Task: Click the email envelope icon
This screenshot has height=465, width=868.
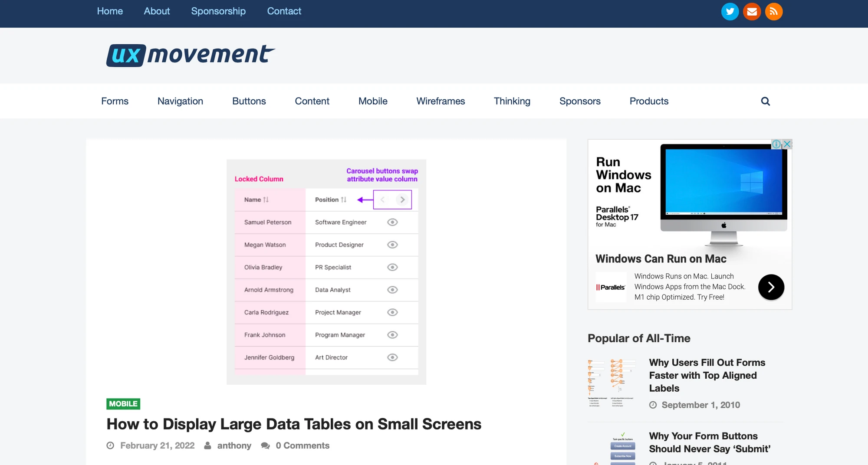Action: tap(752, 11)
